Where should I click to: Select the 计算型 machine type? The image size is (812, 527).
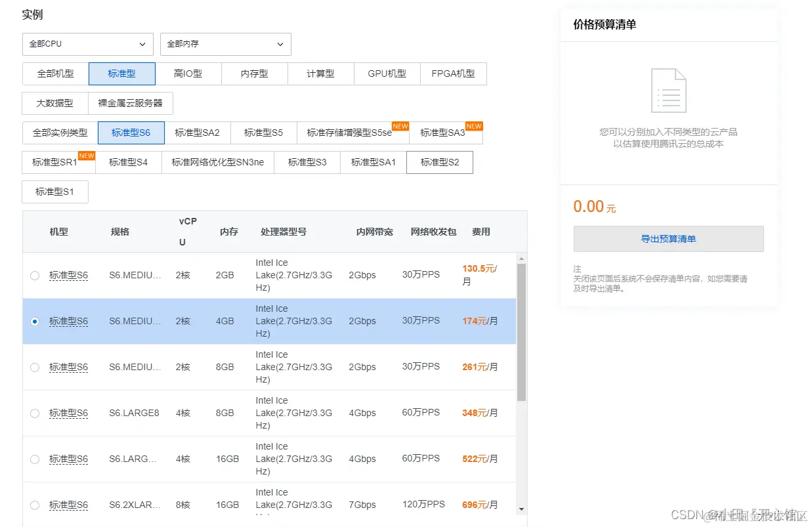point(320,74)
